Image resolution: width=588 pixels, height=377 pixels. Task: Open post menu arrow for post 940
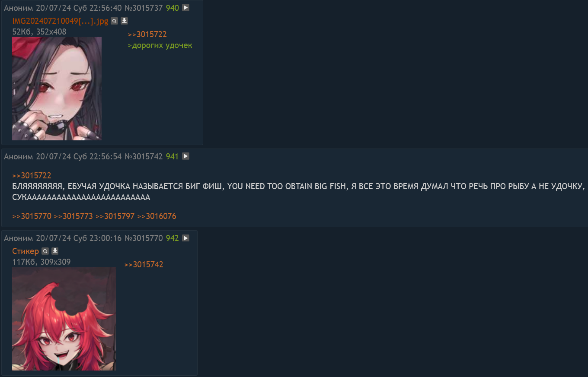185,7
